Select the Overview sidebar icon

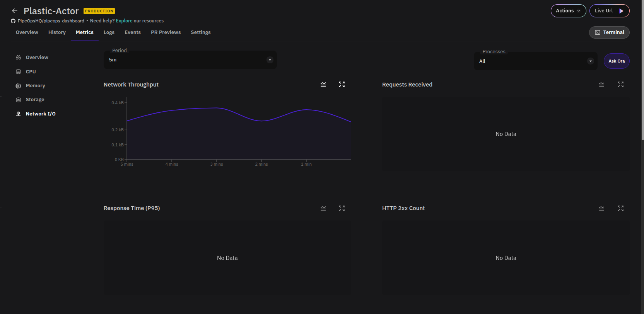click(x=18, y=58)
